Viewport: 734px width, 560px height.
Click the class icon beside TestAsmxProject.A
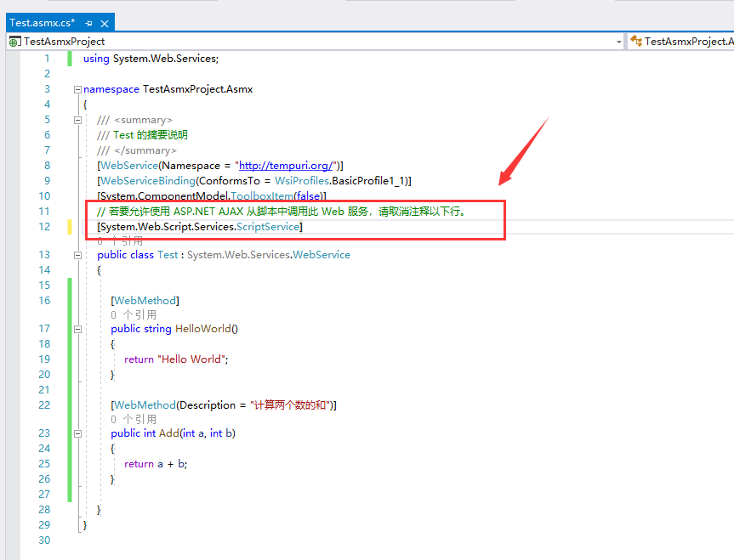[x=635, y=41]
